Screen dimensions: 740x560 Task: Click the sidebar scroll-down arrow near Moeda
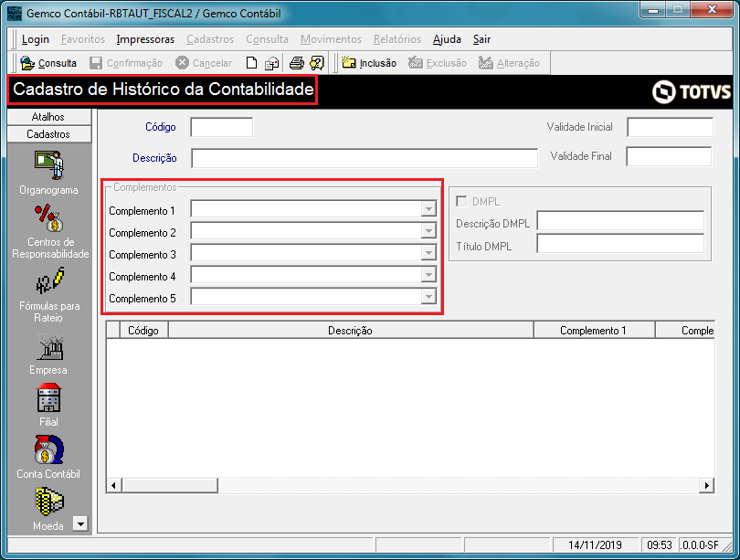pyautogui.click(x=80, y=523)
